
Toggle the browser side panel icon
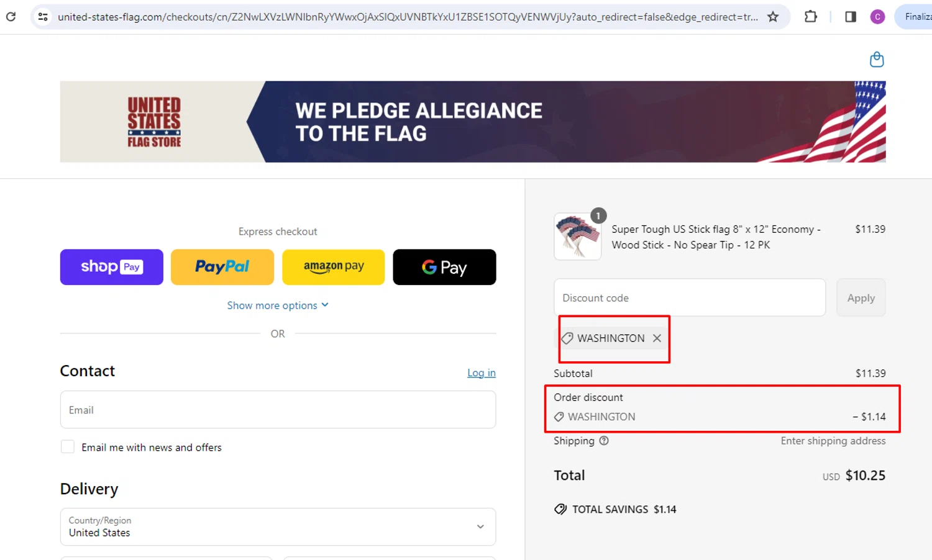(851, 17)
